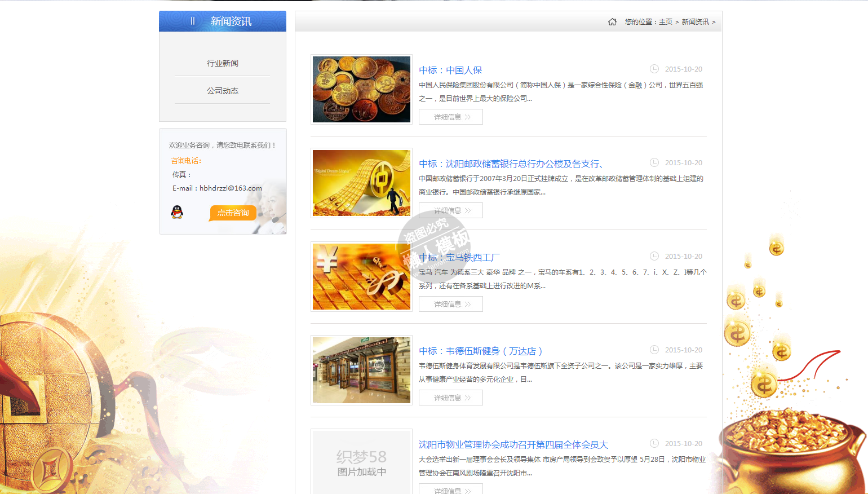Click the 咨询电话 label

click(x=186, y=161)
